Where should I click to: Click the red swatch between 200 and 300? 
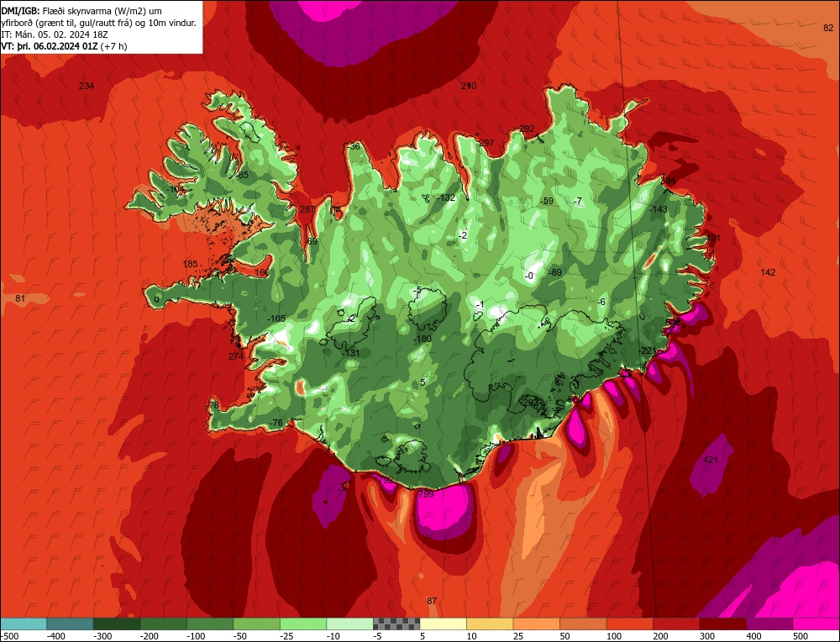coord(676,624)
